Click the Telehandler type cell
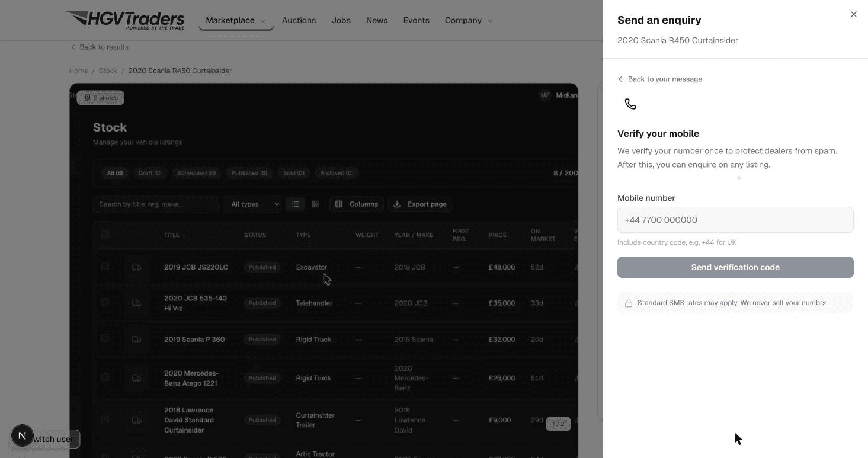The image size is (868, 458). coord(314,303)
